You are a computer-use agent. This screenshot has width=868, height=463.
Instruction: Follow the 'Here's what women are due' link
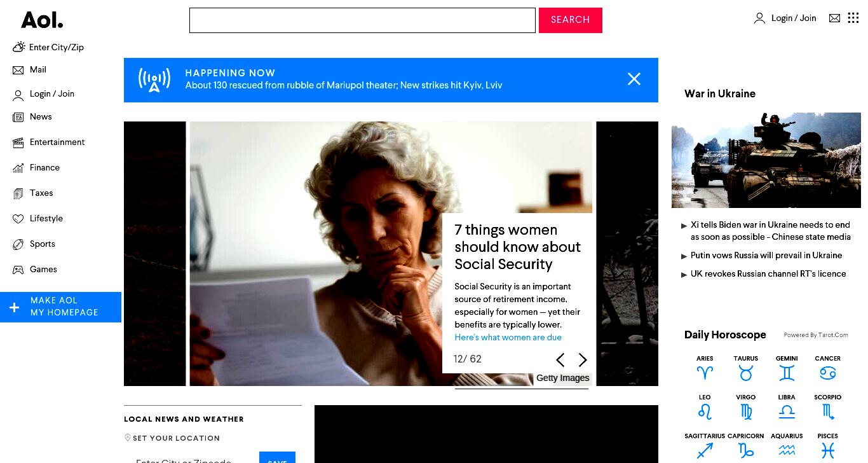pyautogui.click(x=508, y=338)
